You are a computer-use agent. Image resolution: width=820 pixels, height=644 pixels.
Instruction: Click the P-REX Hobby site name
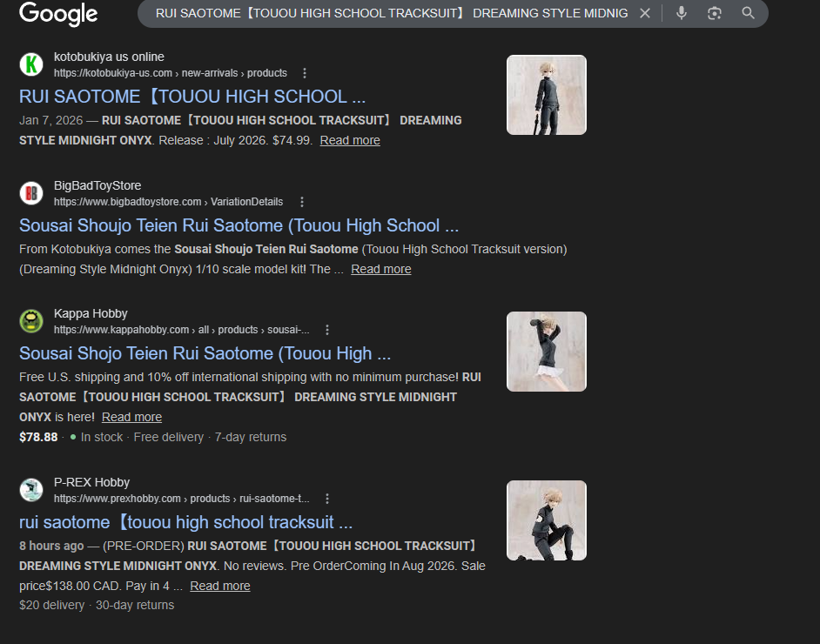91,482
